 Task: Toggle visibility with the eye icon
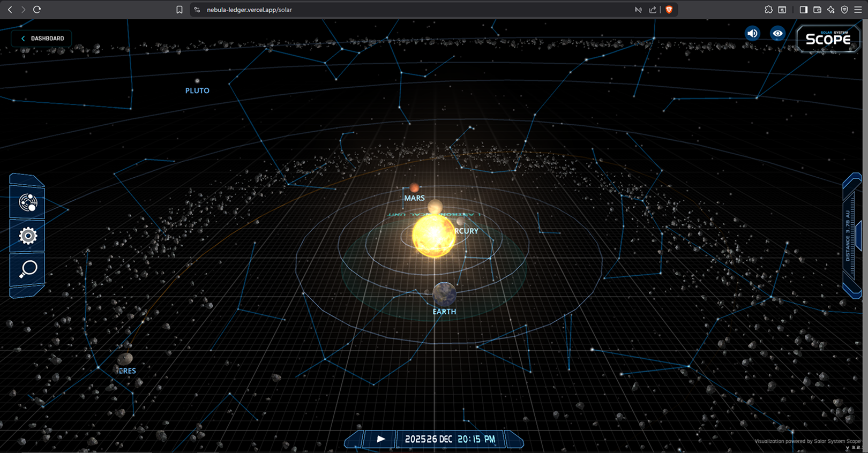(x=777, y=33)
